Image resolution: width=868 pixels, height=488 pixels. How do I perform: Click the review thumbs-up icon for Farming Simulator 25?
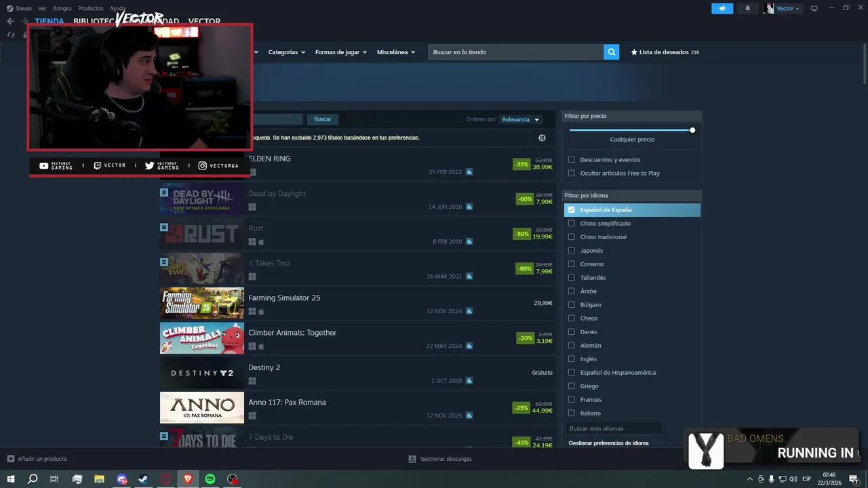click(x=469, y=311)
